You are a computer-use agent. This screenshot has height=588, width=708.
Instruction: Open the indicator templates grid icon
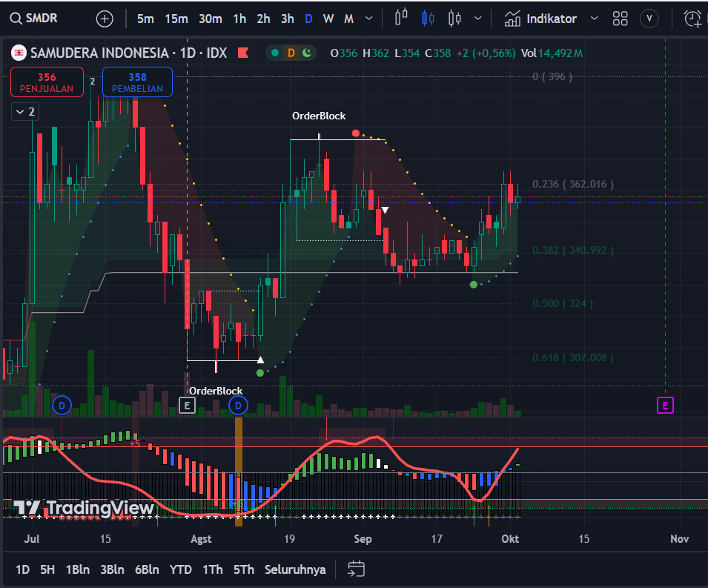tap(620, 19)
